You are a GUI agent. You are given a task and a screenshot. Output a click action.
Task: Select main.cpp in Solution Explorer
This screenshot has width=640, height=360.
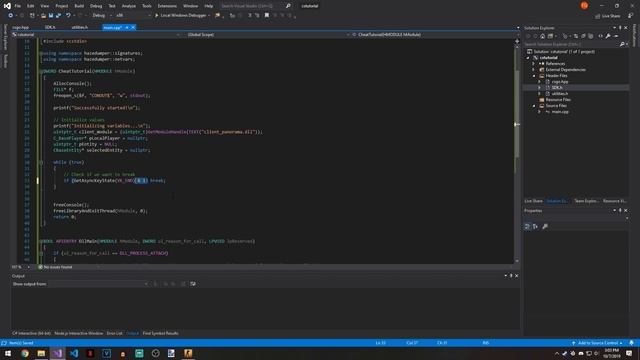560,112
